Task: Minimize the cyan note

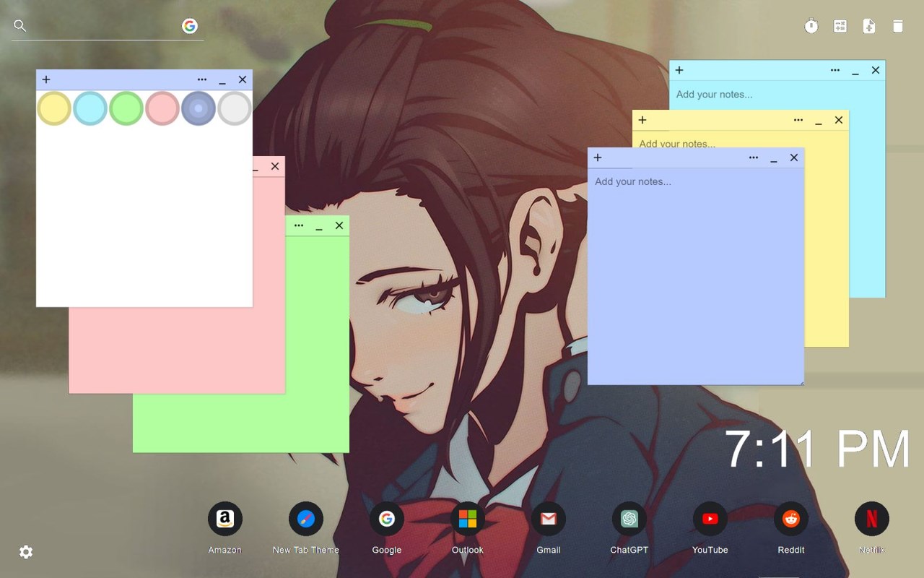Action: 855,72
